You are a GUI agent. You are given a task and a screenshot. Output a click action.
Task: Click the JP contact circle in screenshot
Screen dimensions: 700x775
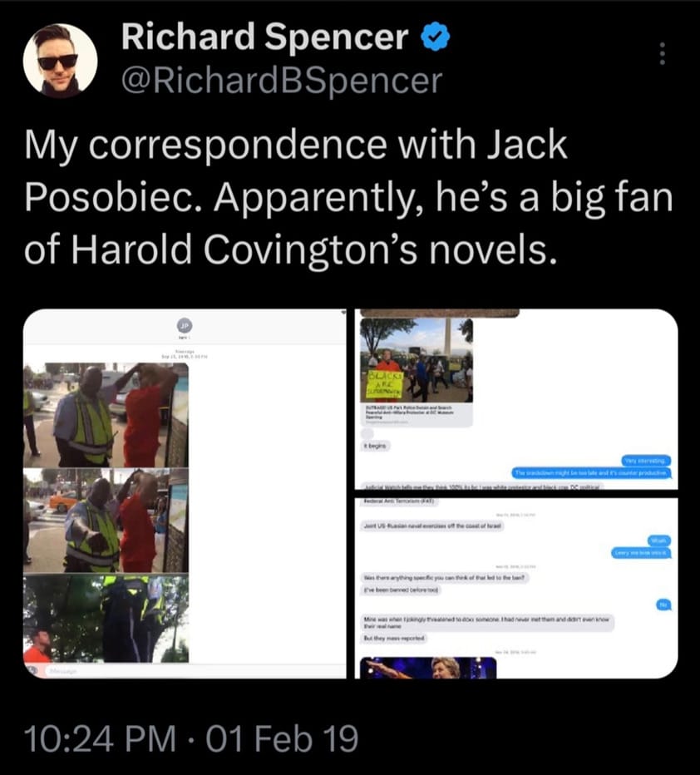click(x=185, y=325)
